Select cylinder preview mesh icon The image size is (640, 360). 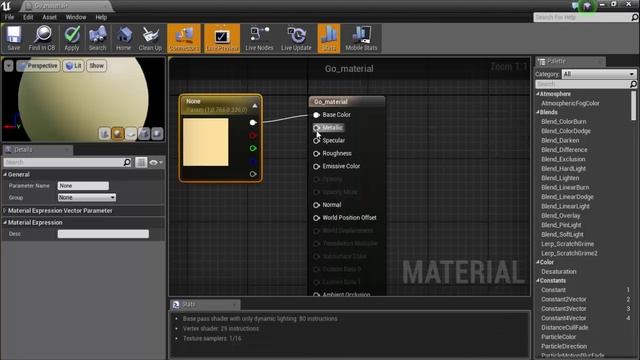pyautogui.click(x=104, y=133)
